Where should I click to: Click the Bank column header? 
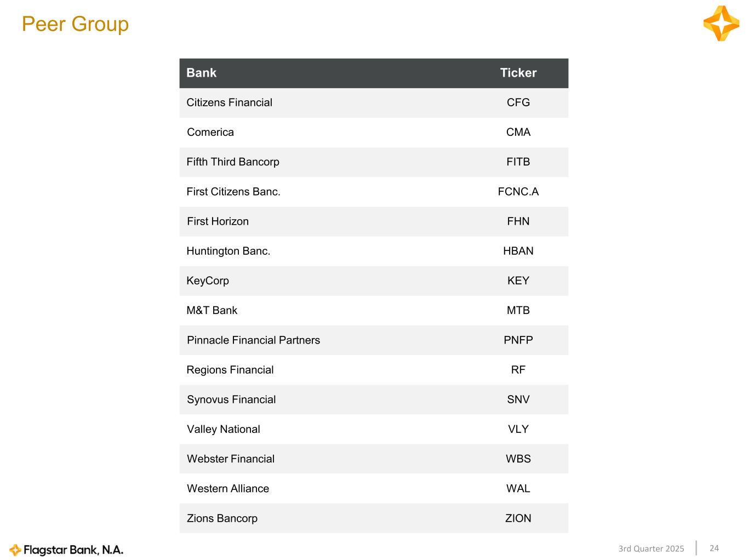(201, 73)
